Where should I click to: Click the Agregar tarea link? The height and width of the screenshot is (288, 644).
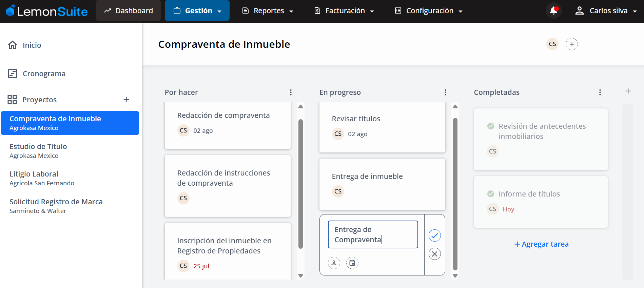coord(541,244)
